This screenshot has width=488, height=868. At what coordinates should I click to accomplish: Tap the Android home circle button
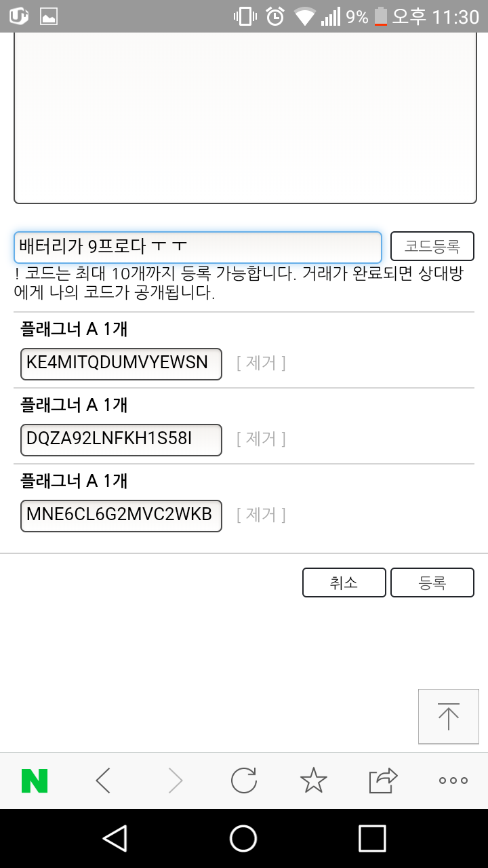tap(243, 838)
